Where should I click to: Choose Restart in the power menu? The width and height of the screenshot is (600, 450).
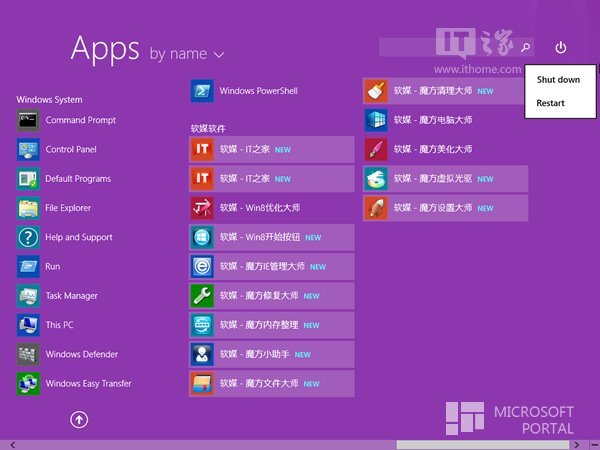(x=550, y=103)
